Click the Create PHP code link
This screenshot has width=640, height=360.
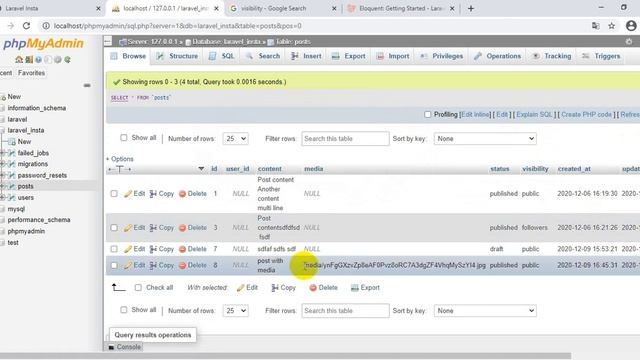[587, 114]
